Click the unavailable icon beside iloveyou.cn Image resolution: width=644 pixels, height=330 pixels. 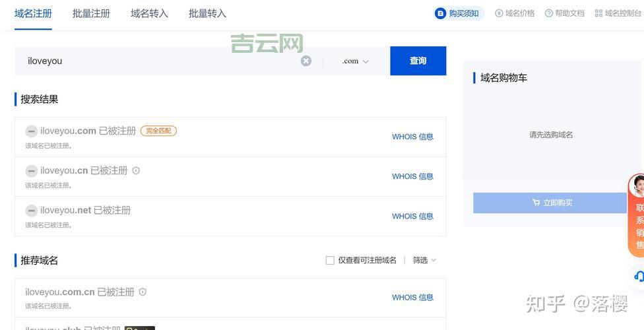point(31,171)
